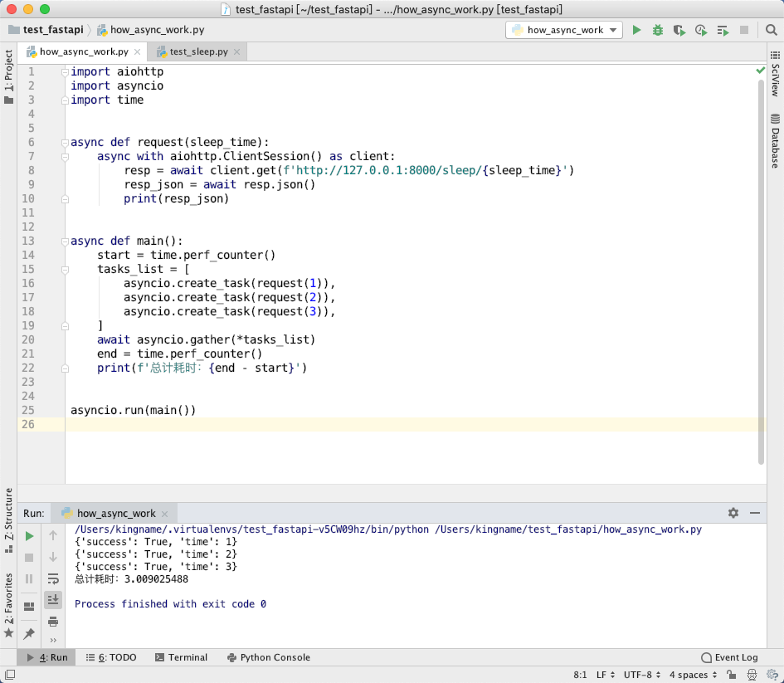The height and width of the screenshot is (683, 784).
Task: Collapse the request function fold marker
Action: (x=65, y=143)
